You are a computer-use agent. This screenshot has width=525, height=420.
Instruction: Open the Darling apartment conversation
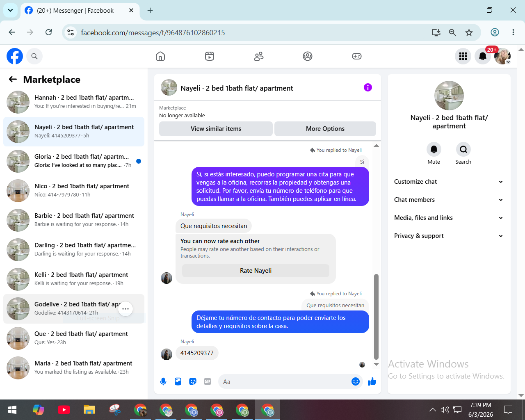coord(74,250)
